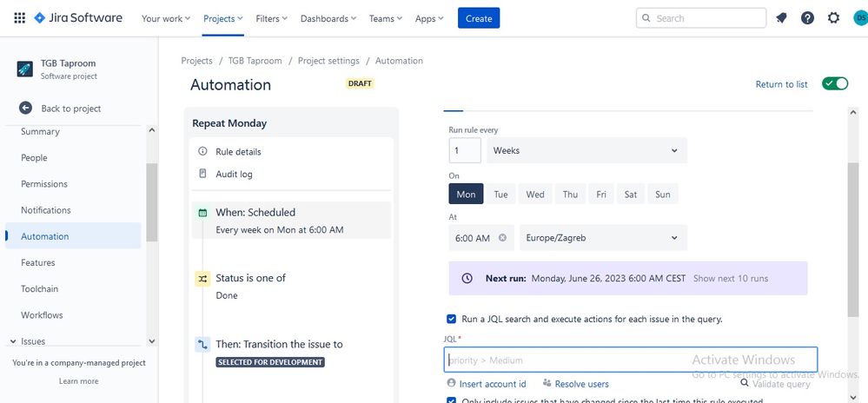The height and width of the screenshot is (403, 868).
Task: Click the clock icon beside Next run
Action: 467,278
